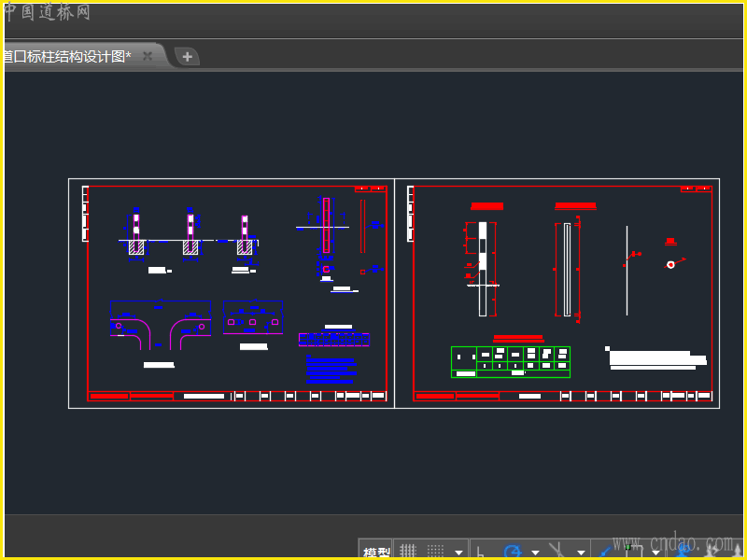Image resolution: width=747 pixels, height=560 pixels.
Task: Close the 道口标柱结构设计图 drawing tab
Action: pos(148,56)
